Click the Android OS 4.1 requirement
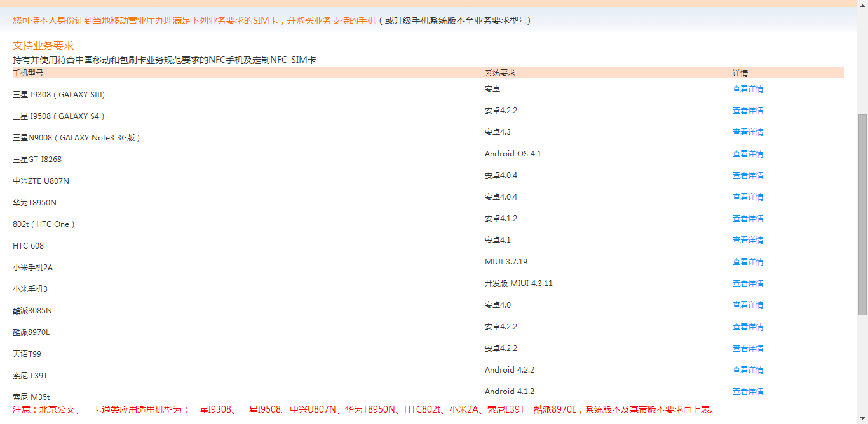The height and width of the screenshot is (424, 868). point(513,154)
